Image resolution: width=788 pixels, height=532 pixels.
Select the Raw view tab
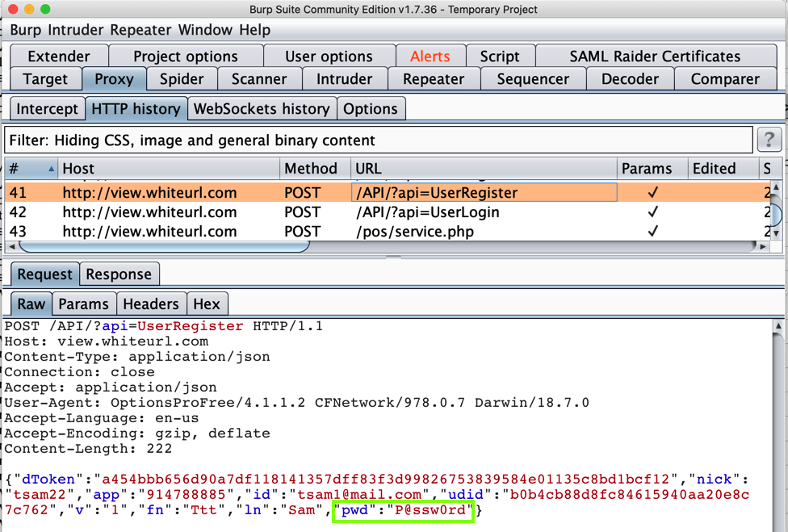[31, 304]
